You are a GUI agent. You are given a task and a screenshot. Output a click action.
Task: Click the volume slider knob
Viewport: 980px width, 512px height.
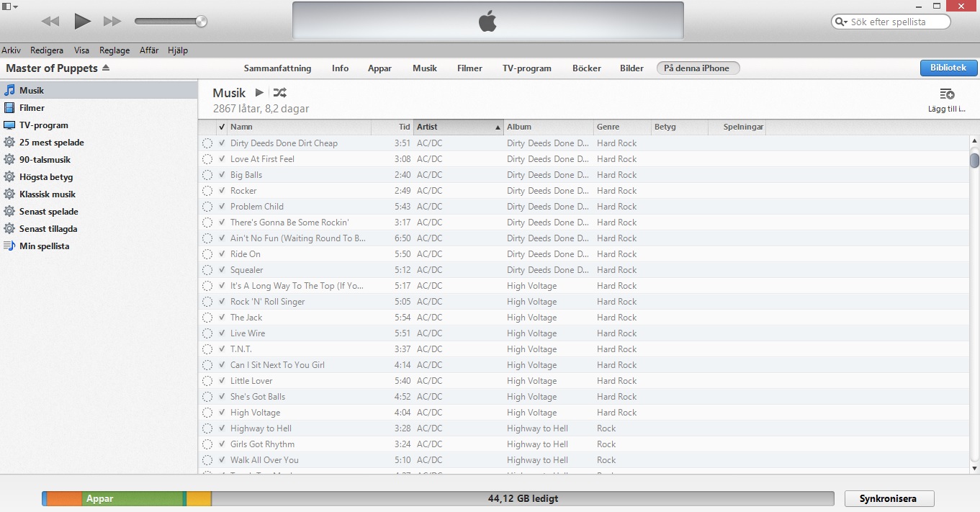[202, 22]
